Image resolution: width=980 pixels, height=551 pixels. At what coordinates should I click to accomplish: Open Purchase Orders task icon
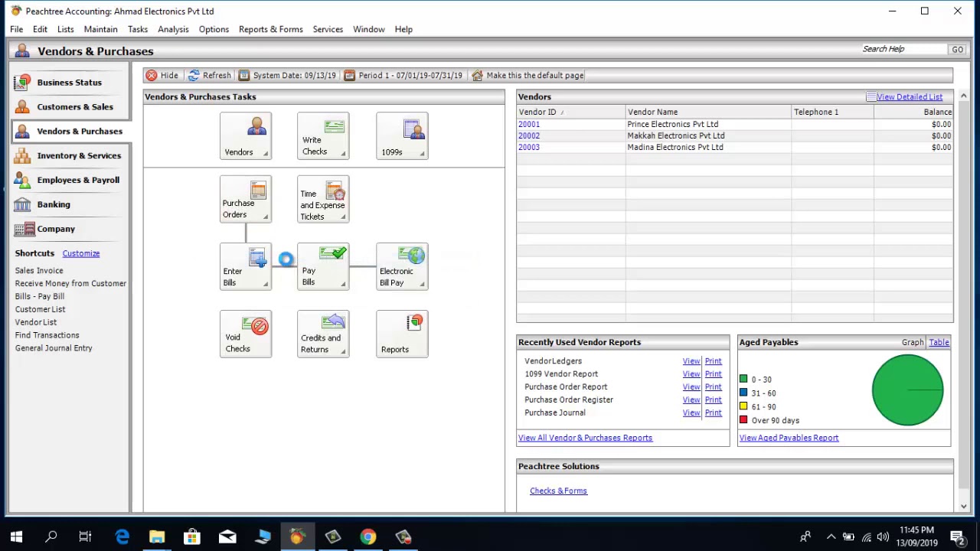(x=245, y=199)
